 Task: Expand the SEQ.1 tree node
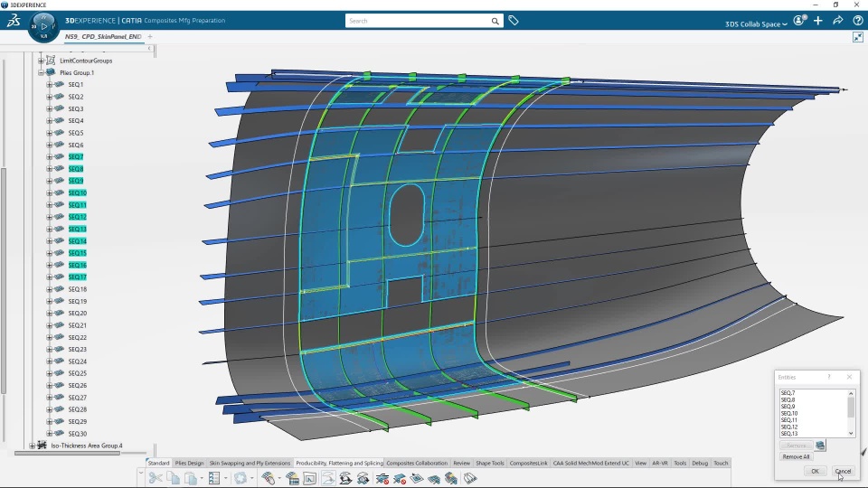[x=49, y=85]
